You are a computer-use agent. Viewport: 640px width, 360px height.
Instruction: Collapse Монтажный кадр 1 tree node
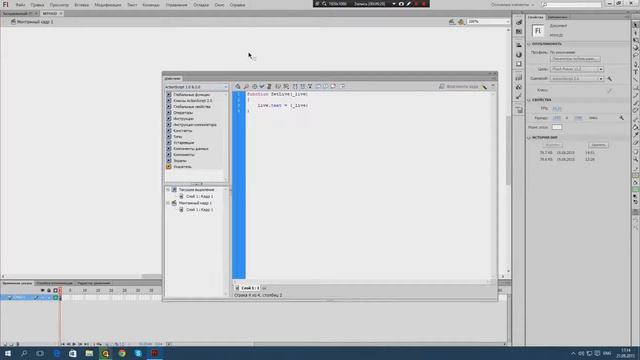tap(168, 203)
